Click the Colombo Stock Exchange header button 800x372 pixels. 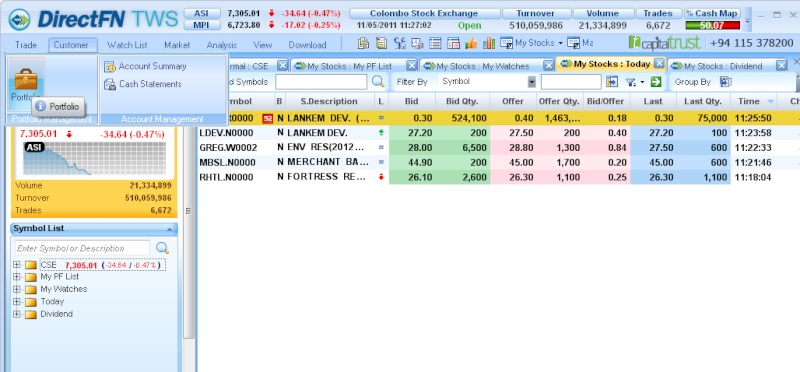coord(424,14)
